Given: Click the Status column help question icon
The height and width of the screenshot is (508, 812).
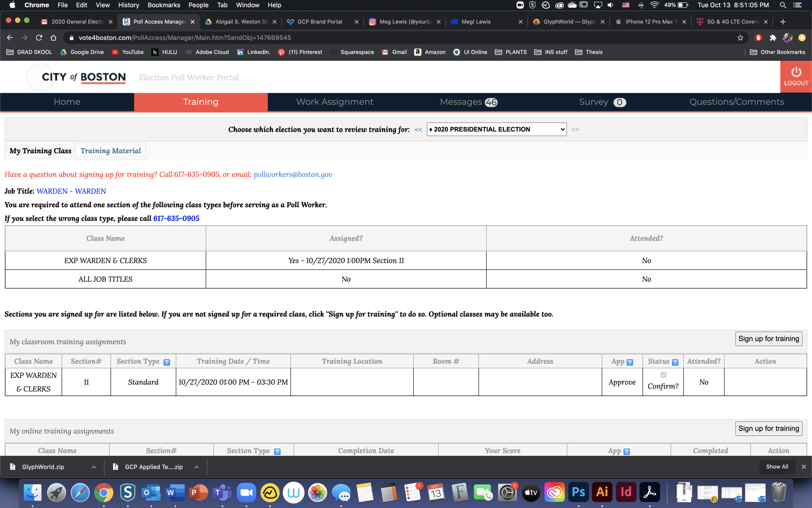Looking at the screenshot, I should (x=675, y=362).
